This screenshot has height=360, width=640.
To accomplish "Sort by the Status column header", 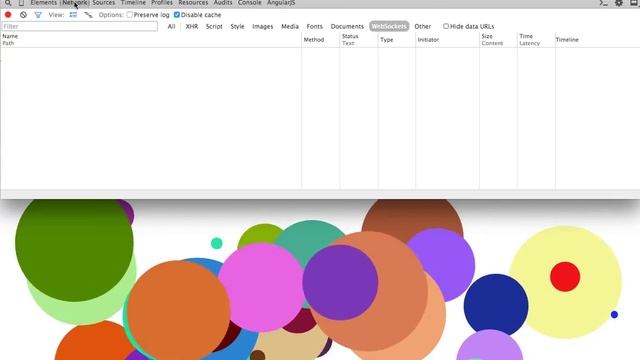I will (358, 40).
